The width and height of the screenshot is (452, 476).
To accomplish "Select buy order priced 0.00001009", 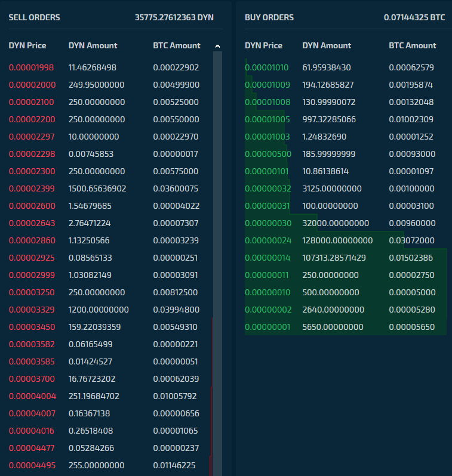I will pyautogui.click(x=346, y=85).
